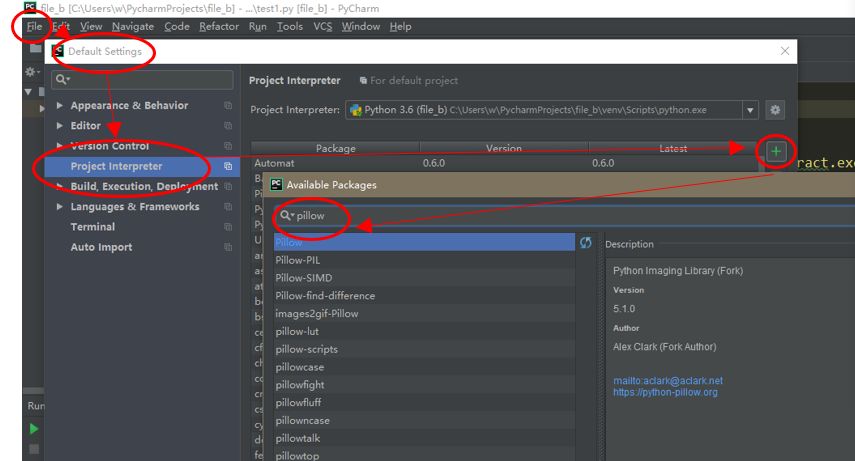
Task: Select Auto Import settings
Action: click(101, 247)
